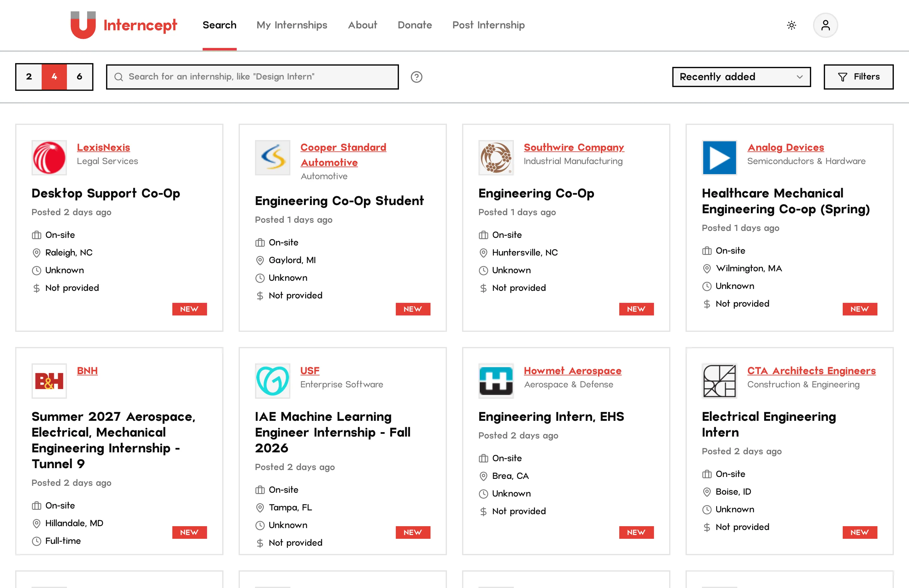Toggle the light/dark theme sun icon
Image resolution: width=909 pixels, height=588 pixels.
pyautogui.click(x=791, y=25)
